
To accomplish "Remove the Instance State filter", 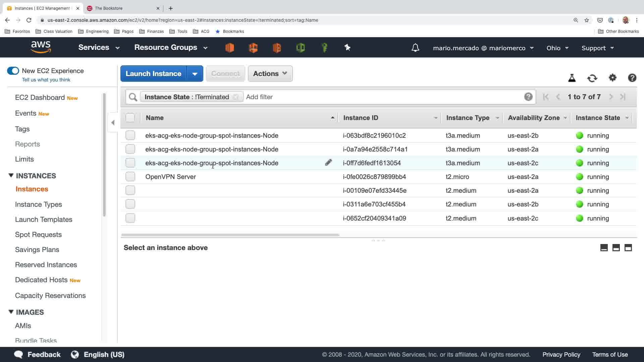I will (x=236, y=97).
